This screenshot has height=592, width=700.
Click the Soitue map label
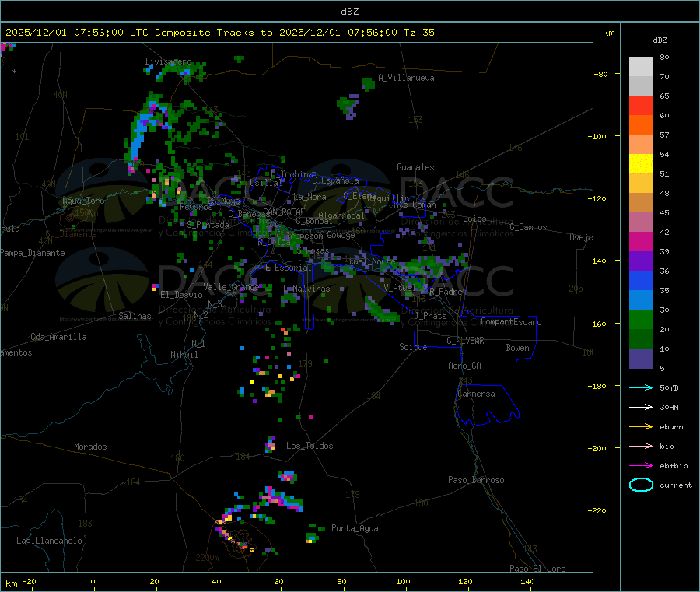coord(413,347)
